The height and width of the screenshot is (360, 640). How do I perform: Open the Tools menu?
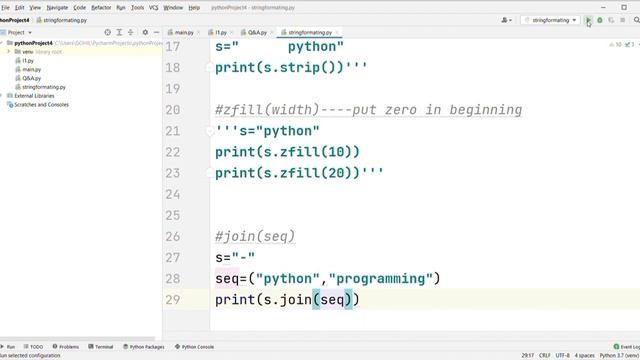(x=138, y=8)
